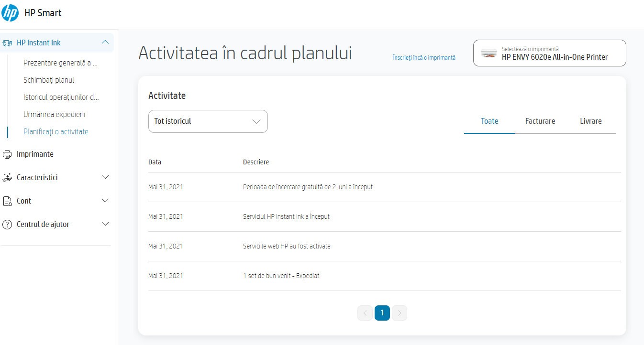The height and width of the screenshot is (345, 644).
Task: Switch to the Livrare tab
Action: [591, 121]
